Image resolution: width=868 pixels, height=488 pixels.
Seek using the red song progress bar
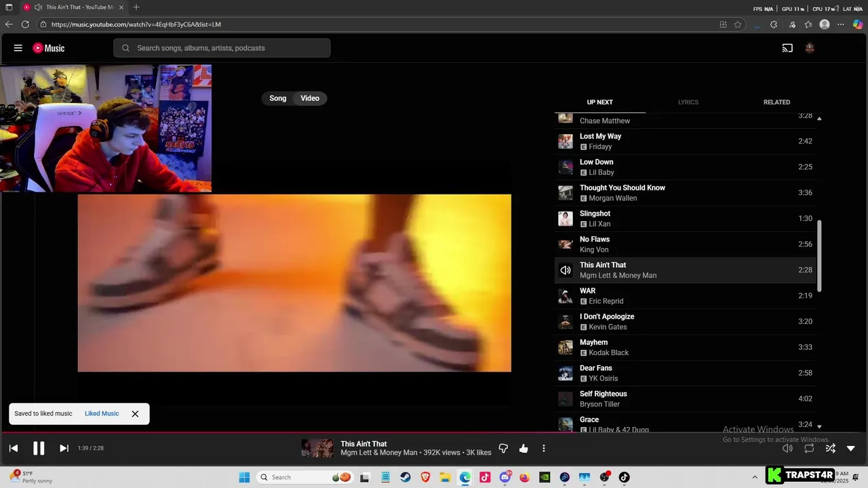tap(434, 432)
